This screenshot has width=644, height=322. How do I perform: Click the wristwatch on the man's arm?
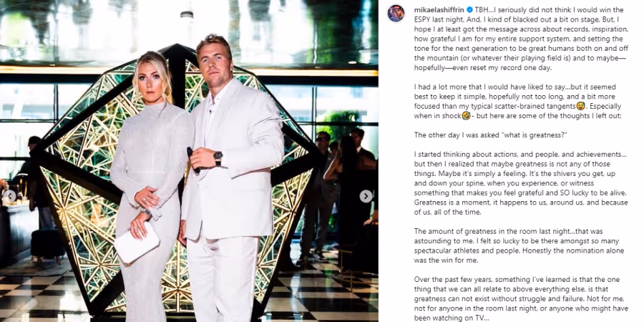218,157
